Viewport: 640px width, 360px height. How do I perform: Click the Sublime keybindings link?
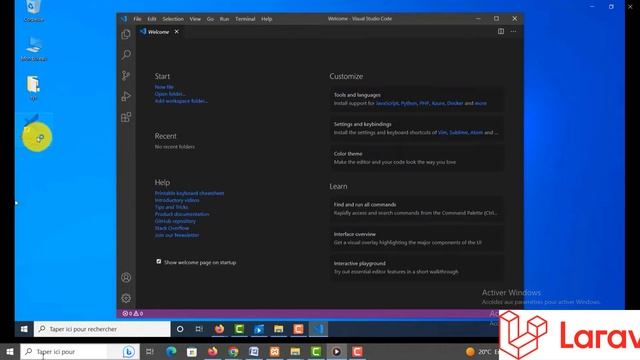[458, 133]
